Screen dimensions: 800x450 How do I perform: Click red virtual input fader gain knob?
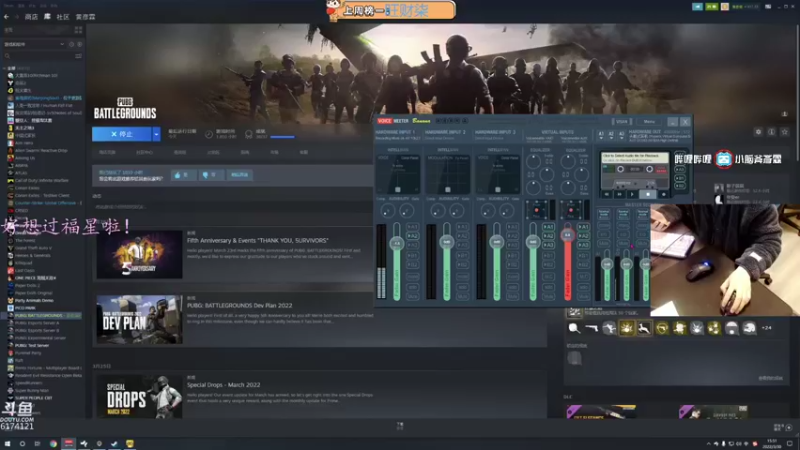point(567,235)
